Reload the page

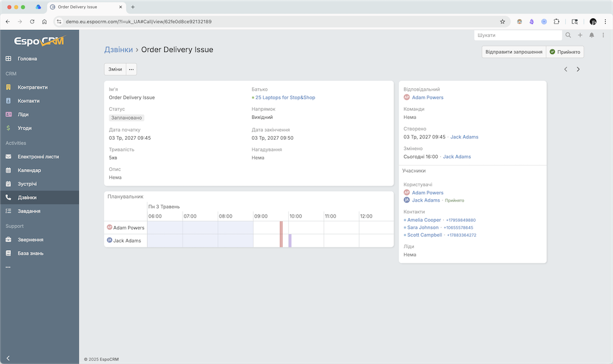coord(32,21)
